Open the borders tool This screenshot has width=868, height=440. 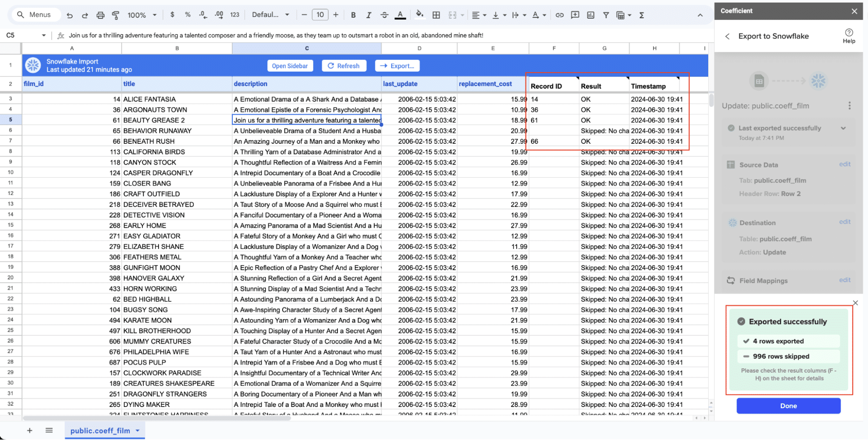pyautogui.click(x=436, y=15)
